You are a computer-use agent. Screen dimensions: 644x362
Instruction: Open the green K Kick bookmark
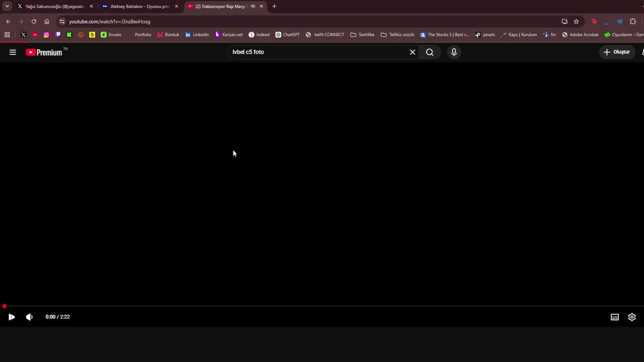(69, 35)
